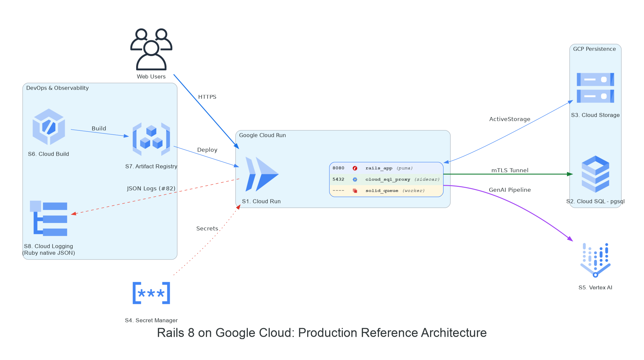Click the '(worker)' annotation text
The height and width of the screenshot is (360, 644).
pos(414,191)
